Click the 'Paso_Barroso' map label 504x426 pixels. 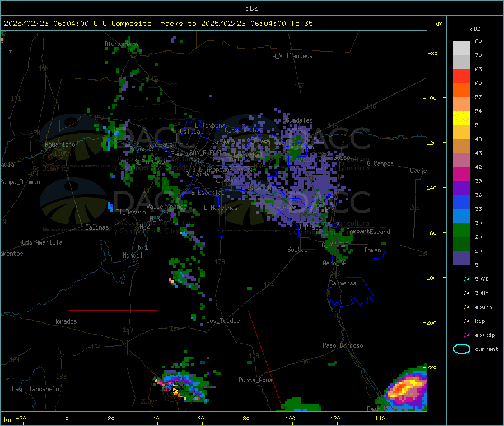pos(343,345)
